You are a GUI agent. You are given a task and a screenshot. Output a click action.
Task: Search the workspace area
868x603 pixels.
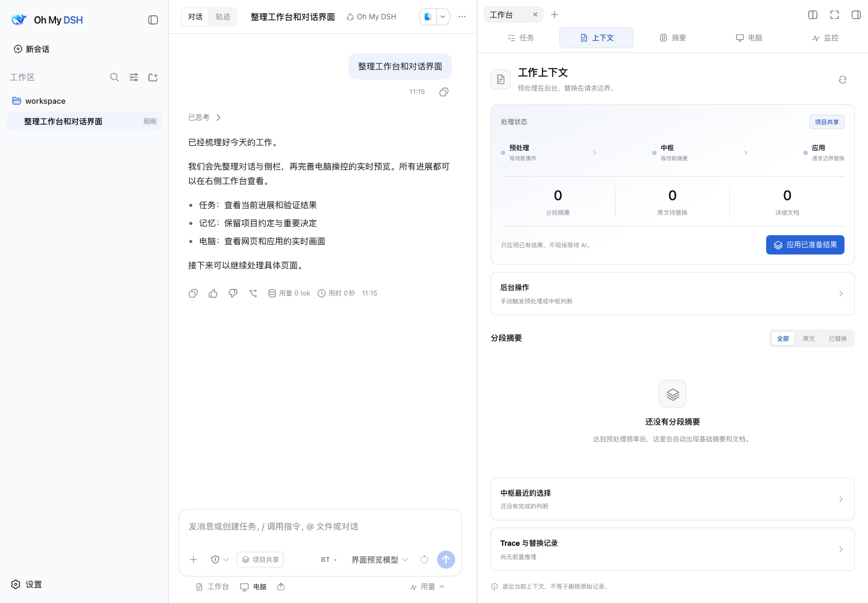tap(115, 77)
